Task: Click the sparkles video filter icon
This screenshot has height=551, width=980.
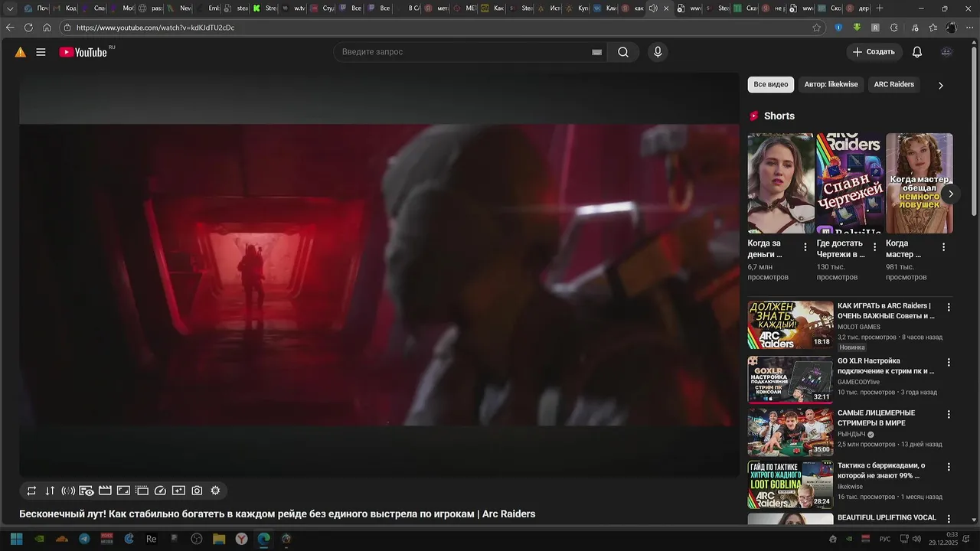Action: (x=178, y=491)
